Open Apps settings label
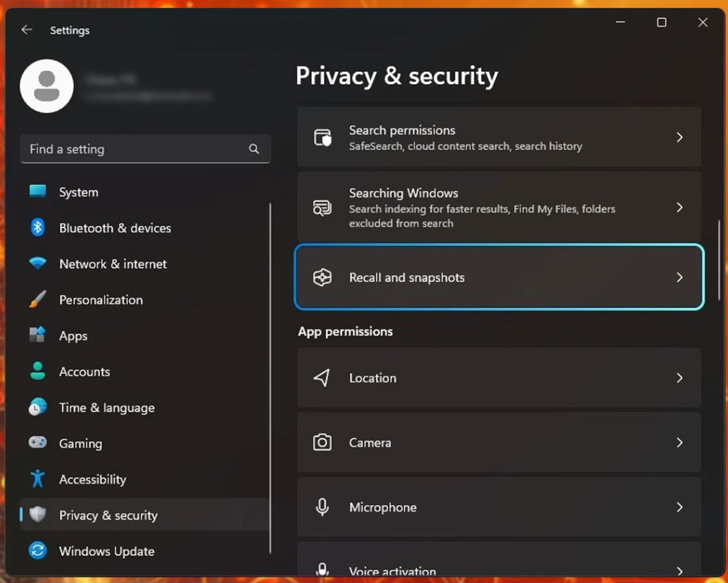Screen dimensions: 728x583 click(73, 336)
